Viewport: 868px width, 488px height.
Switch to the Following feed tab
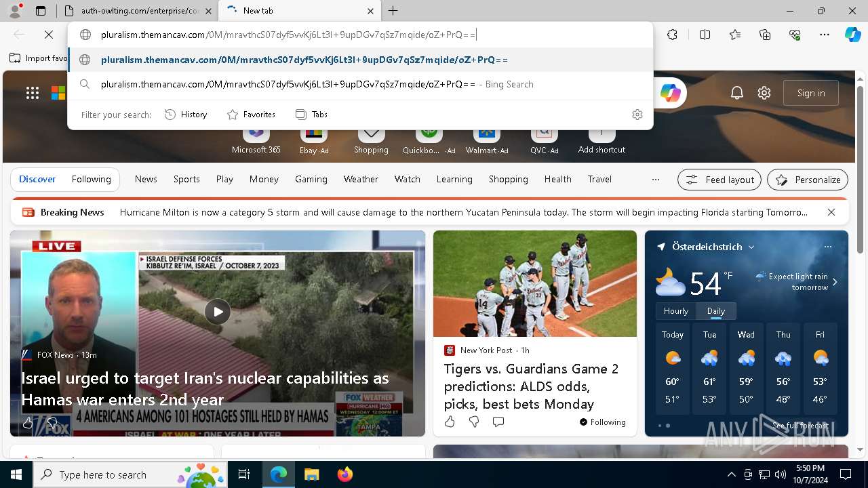tap(91, 180)
